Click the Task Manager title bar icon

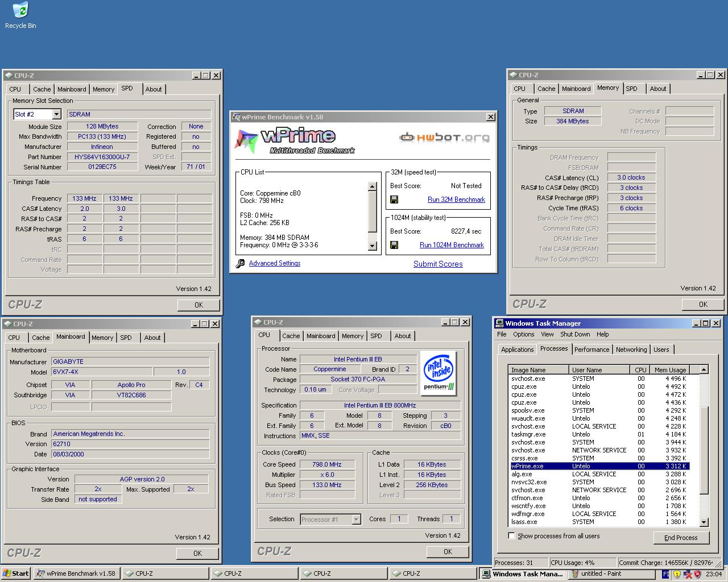click(499, 323)
